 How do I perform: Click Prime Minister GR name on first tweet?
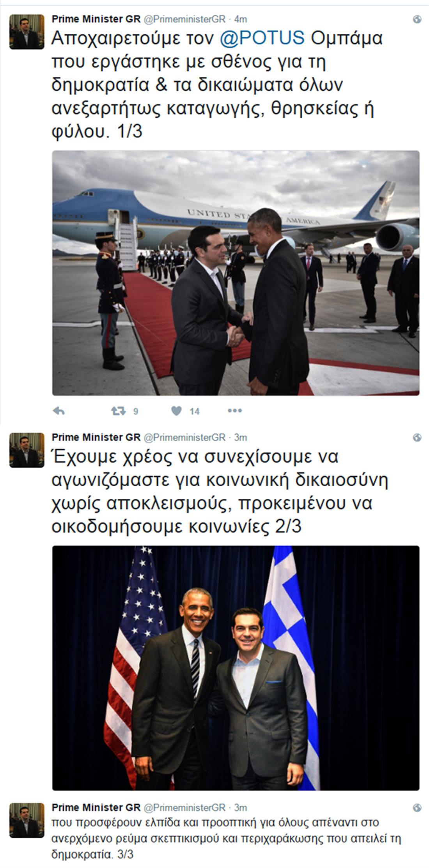point(96,19)
